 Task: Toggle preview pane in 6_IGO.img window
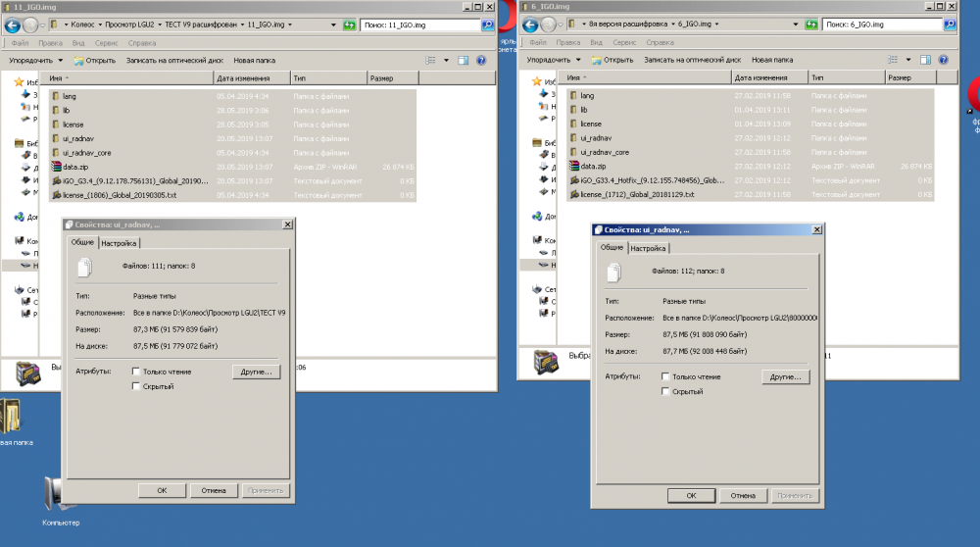pos(926,60)
